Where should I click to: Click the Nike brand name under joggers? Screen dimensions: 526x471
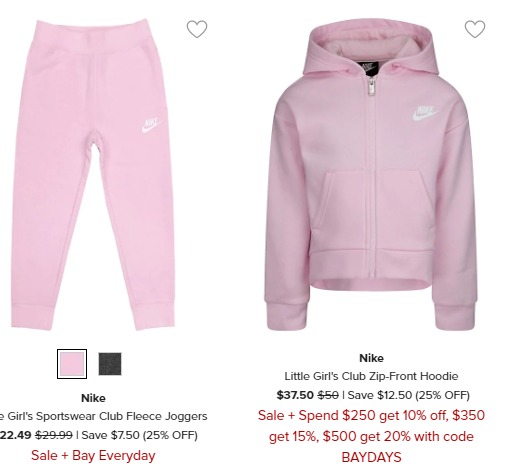(93, 398)
